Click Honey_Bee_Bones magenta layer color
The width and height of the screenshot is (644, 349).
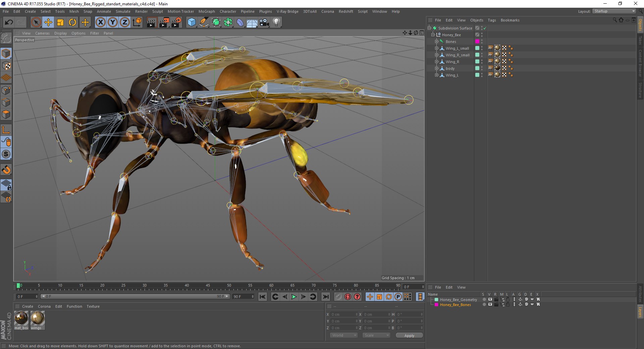point(436,305)
